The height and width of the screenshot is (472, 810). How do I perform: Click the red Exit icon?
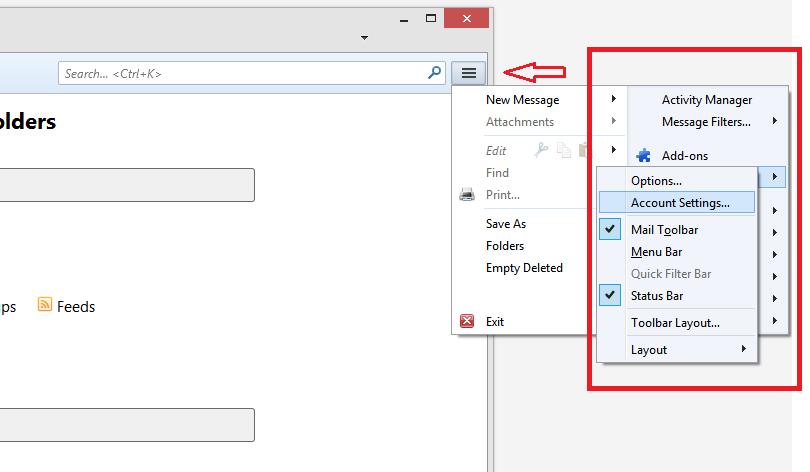(x=467, y=321)
